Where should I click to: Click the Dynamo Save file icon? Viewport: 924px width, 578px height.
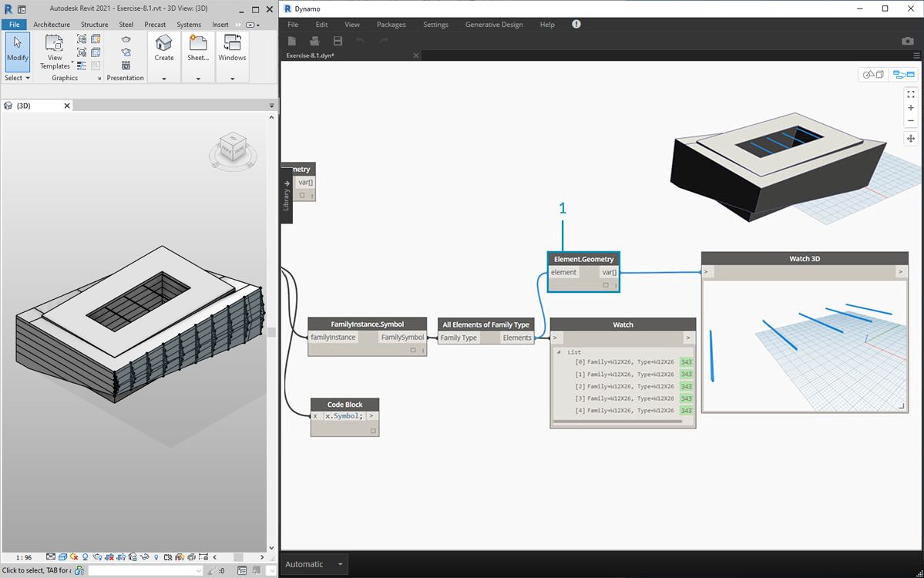coord(338,41)
